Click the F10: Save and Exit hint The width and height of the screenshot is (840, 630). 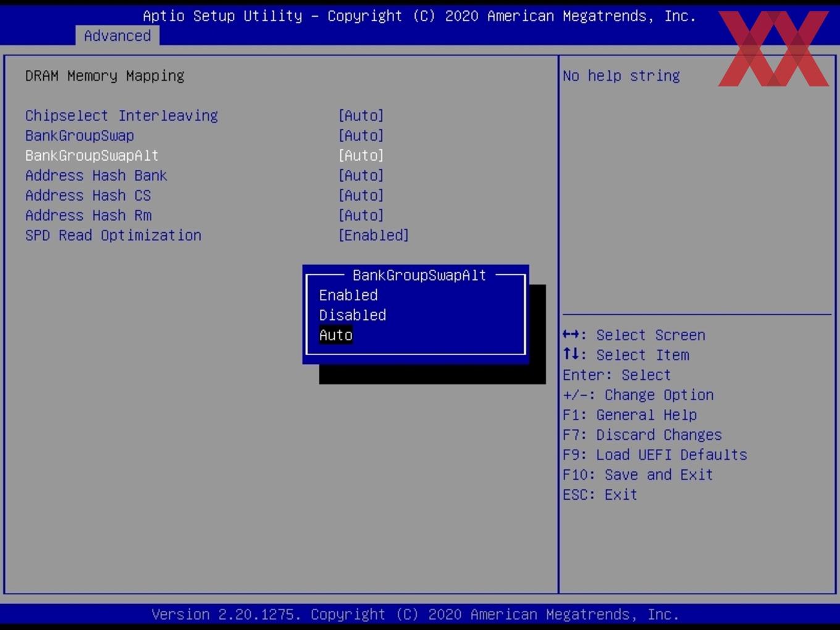tap(638, 475)
